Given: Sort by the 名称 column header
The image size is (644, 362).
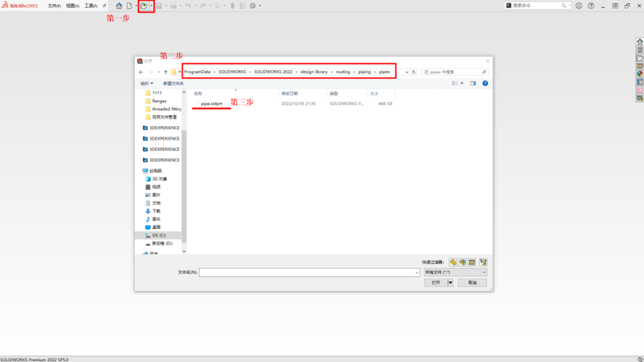Looking at the screenshot, I should click(198, 93).
